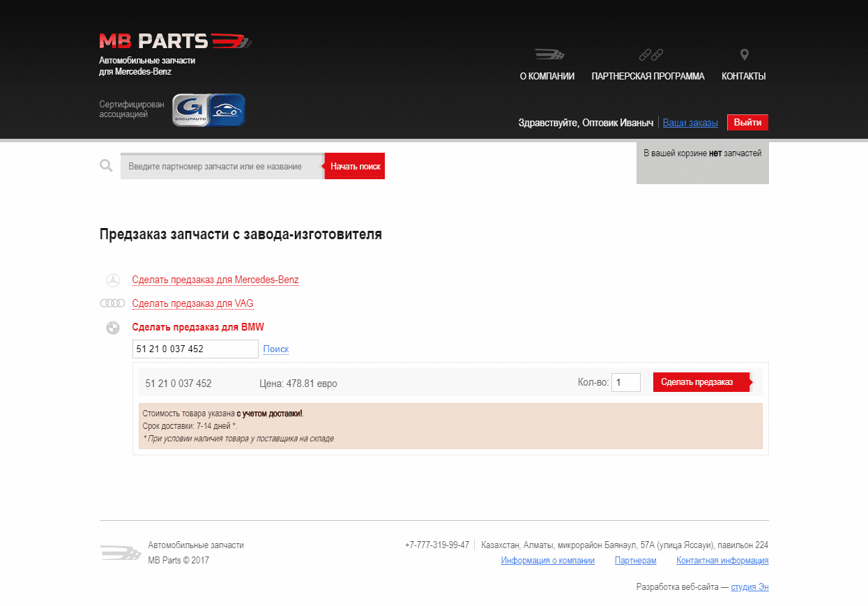
Task: Expand Сделать предзаказ для Mercedes-Benz
Action: click(215, 280)
